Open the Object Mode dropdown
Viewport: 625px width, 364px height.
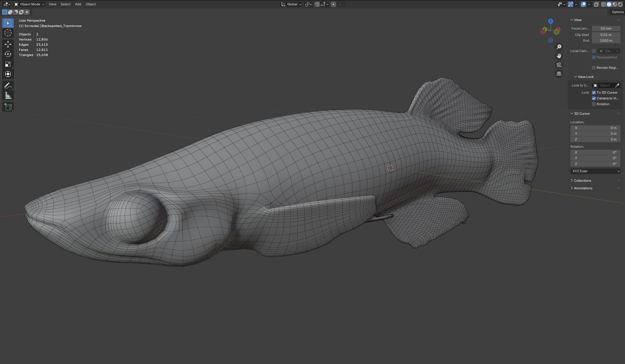(x=29, y=4)
